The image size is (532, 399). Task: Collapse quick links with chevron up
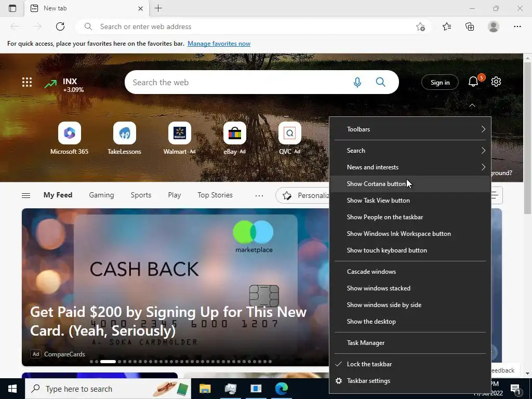(472, 105)
